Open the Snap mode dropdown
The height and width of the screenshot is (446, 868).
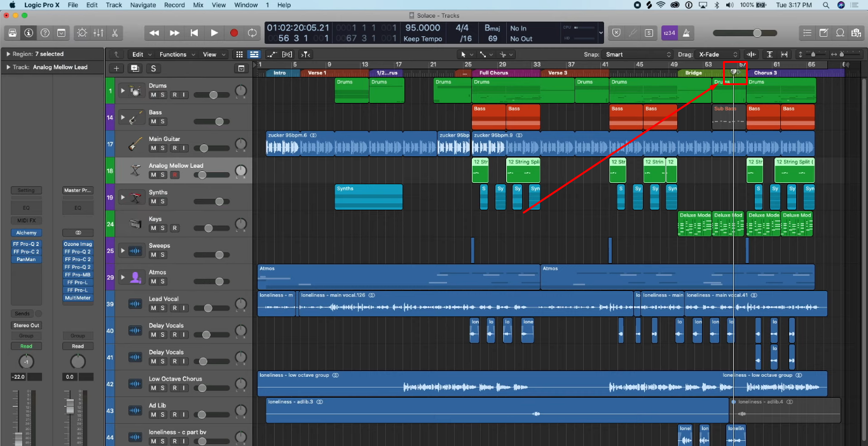click(x=636, y=55)
